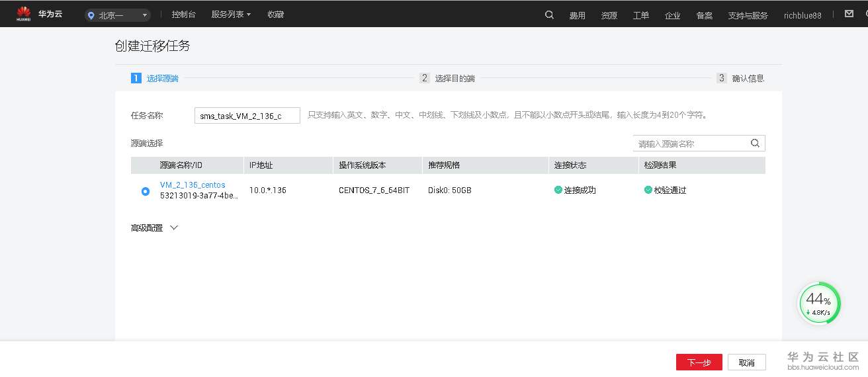868x377 pixels.
Task: Click Disk0: 50GB cell
Action: pos(450,190)
